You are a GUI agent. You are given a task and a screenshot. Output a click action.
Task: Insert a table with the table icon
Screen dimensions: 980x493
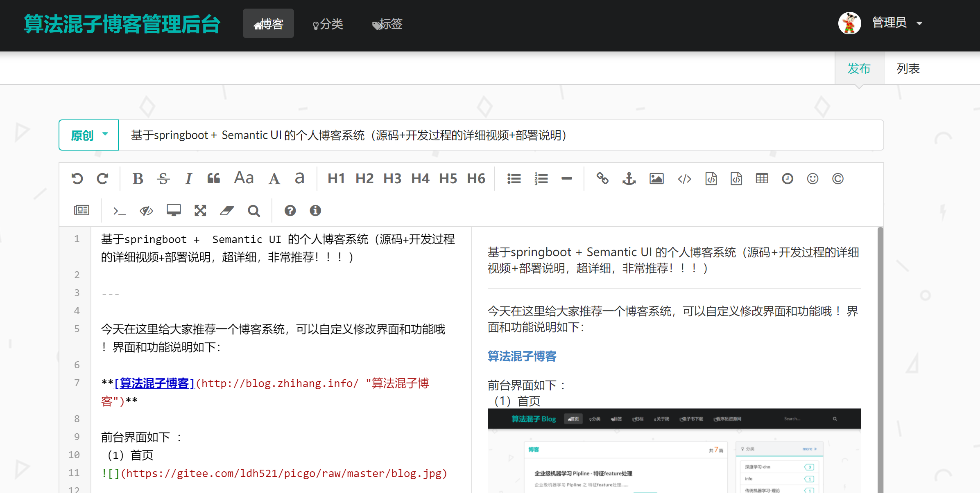761,179
